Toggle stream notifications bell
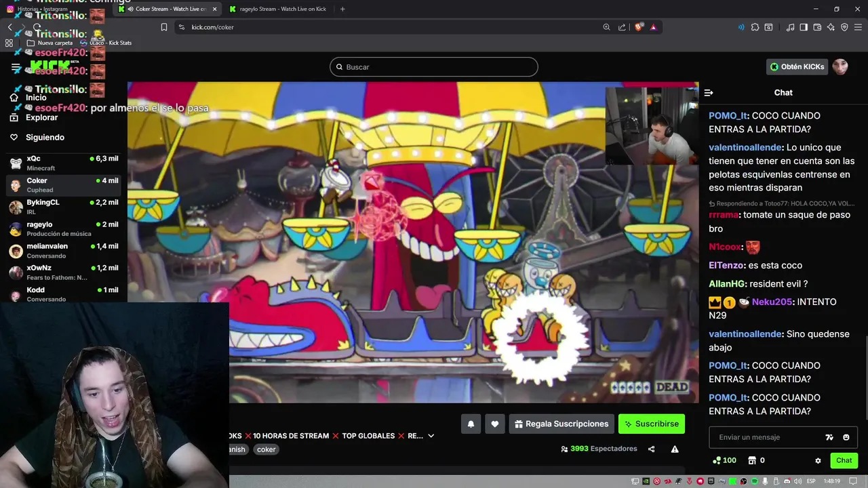 [471, 424]
